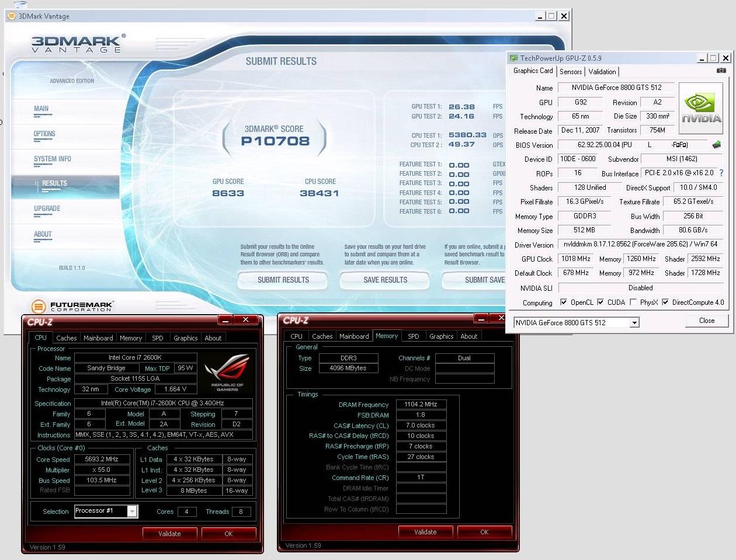
Task: Click the SUBMIT SAVED button
Action: [x=474, y=280]
